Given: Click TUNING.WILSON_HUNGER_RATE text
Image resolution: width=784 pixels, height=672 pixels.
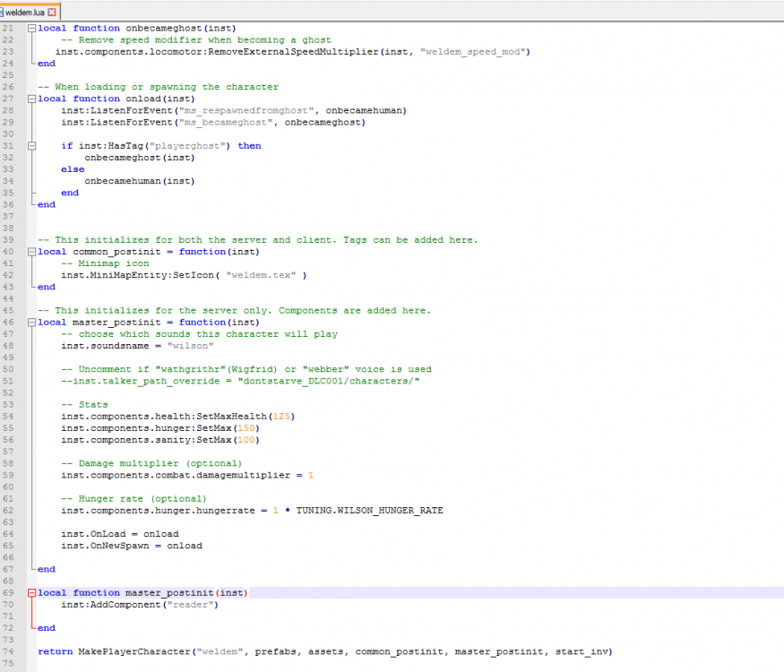Looking at the screenshot, I should pyautogui.click(x=369, y=511).
